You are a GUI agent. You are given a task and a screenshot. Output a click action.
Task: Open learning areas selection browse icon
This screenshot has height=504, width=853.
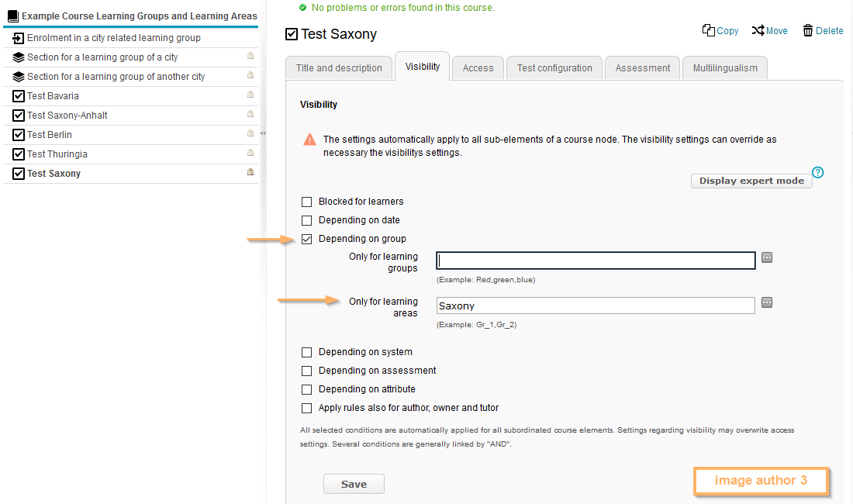point(767,303)
